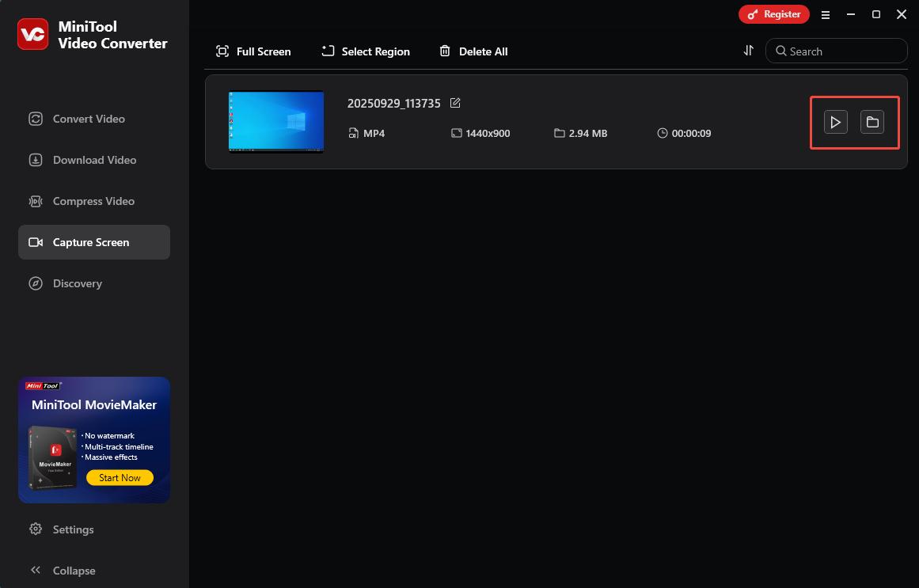The image size is (919, 588).
Task: Delete All recordings
Action: [473, 51]
